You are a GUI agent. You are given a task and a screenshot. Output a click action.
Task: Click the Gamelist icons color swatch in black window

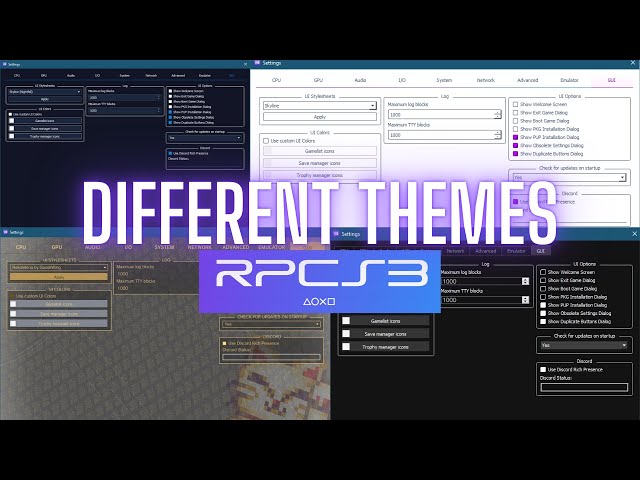(x=346, y=321)
